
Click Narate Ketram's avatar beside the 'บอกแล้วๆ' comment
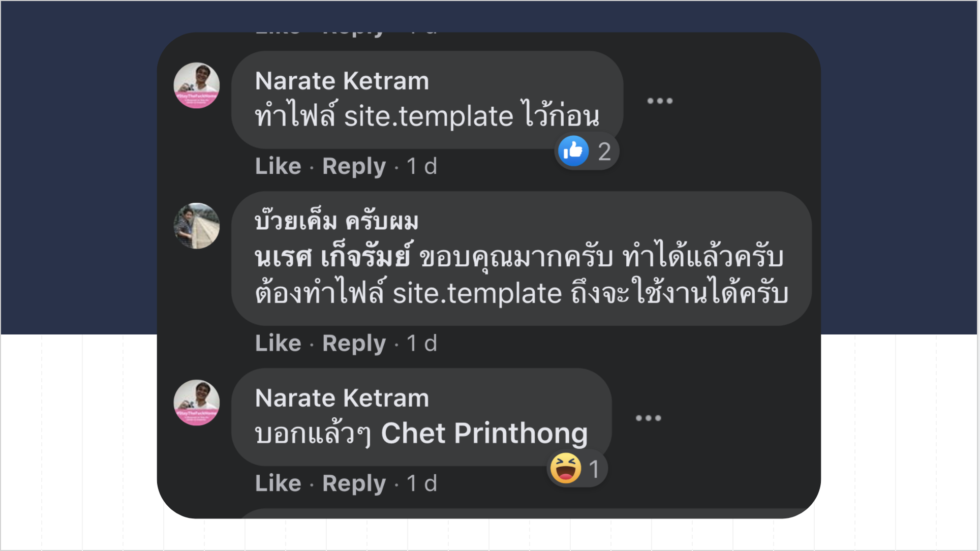[197, 403]
